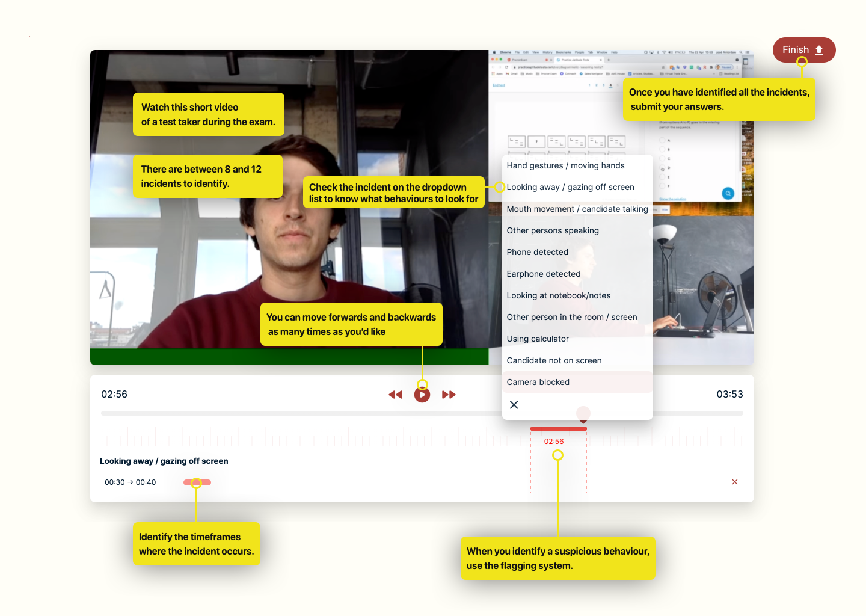Click the pink 00:30 to 00:40 incident bar
The width and height of the screenshot is (866, 616).
pyautogui.click(x=197, y=482)
